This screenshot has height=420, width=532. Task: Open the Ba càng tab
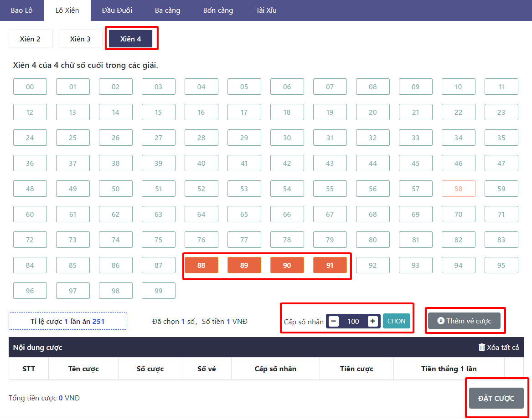tap(168, 10)
